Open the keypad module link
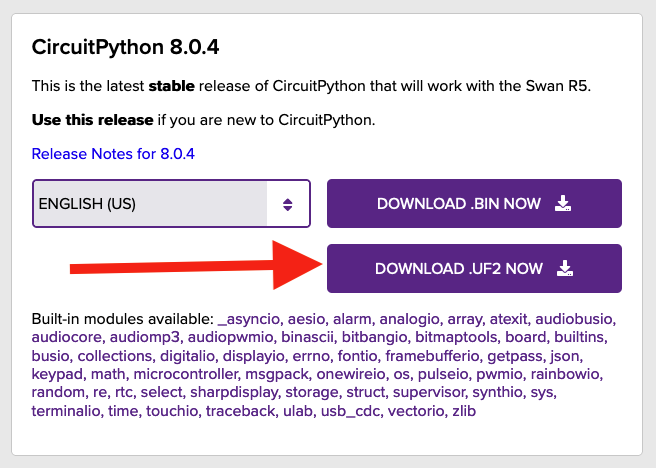The image size is (656, 468). point(57,374)
